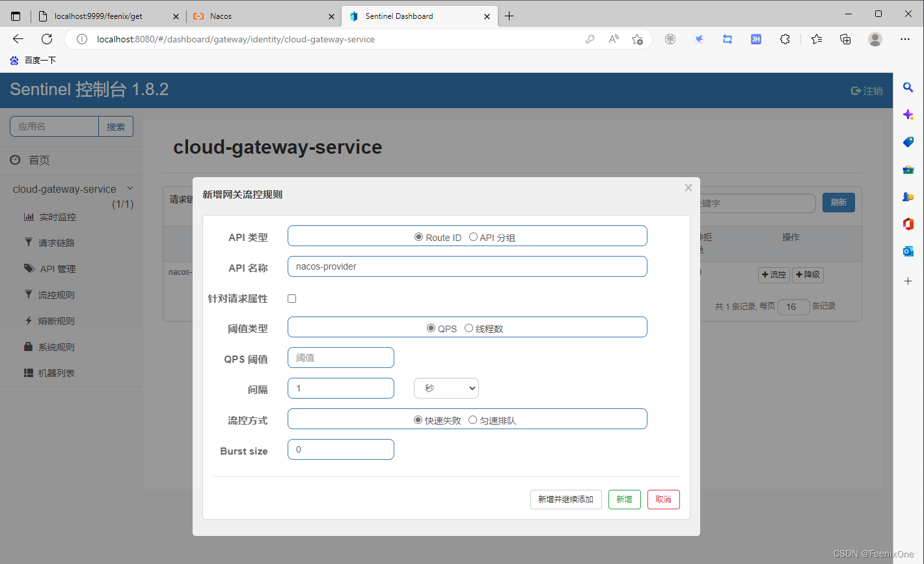Select the 快速失败 radio button
The width and height of the screenshot is (924, 564).
coord(418,420)
